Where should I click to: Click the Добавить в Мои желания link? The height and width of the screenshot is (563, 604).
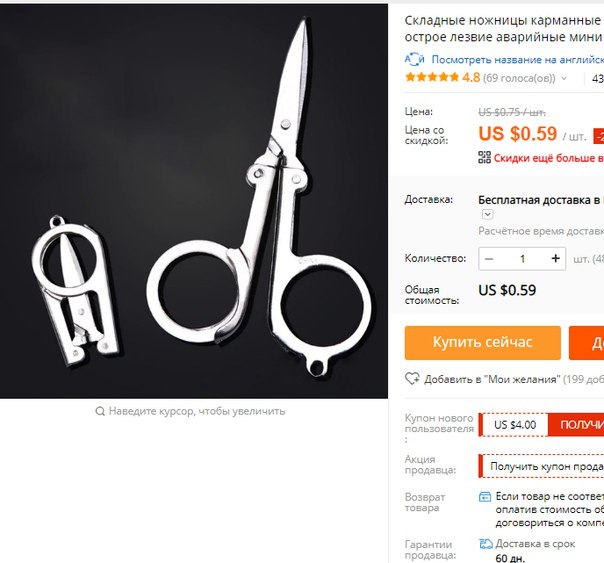pyautogui.click(x=491, y=379)
